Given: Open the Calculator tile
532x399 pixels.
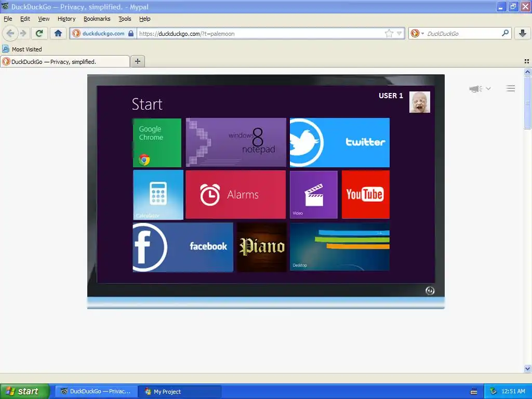Looking at the screenshot, I should tap(158, 195).
